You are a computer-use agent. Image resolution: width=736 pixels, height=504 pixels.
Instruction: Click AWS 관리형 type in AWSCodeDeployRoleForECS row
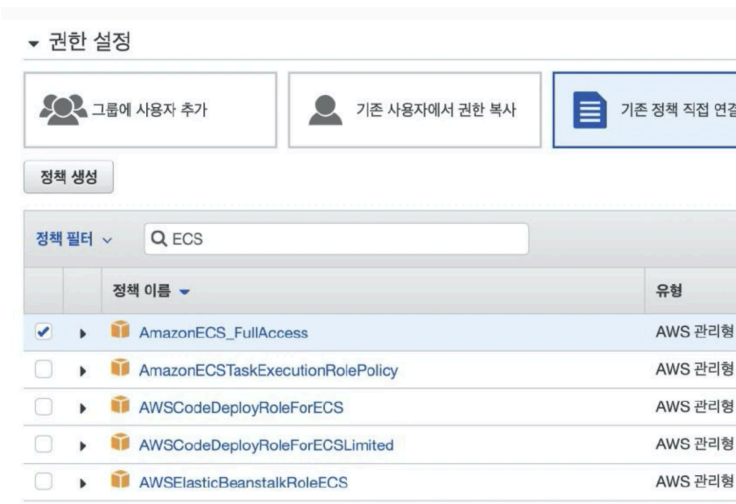click(x=695, y=406)
